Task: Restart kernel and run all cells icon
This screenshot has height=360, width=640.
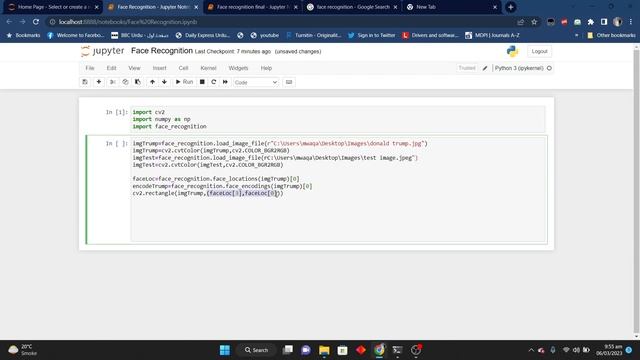Action: coord(225,82)
